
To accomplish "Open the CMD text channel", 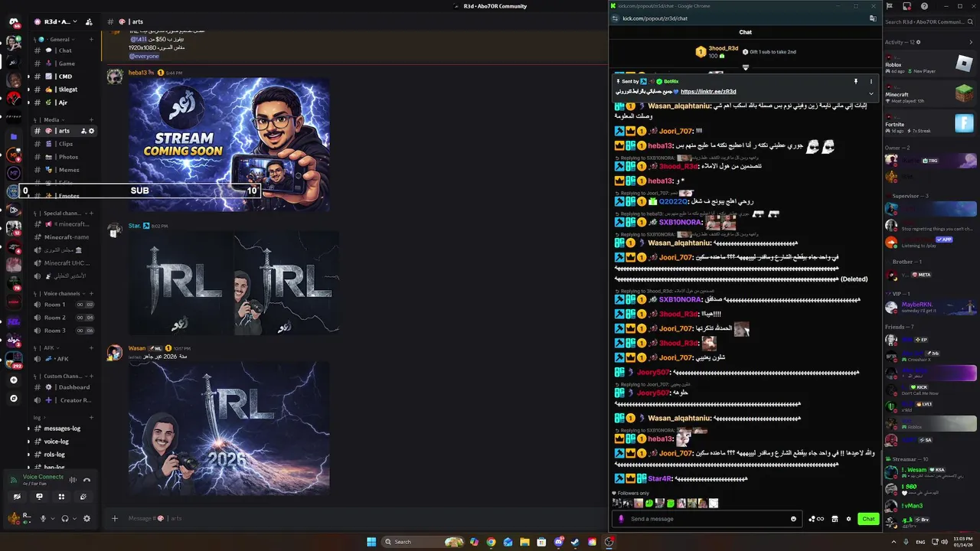I will pyautogui.click(x=64, y=77).
